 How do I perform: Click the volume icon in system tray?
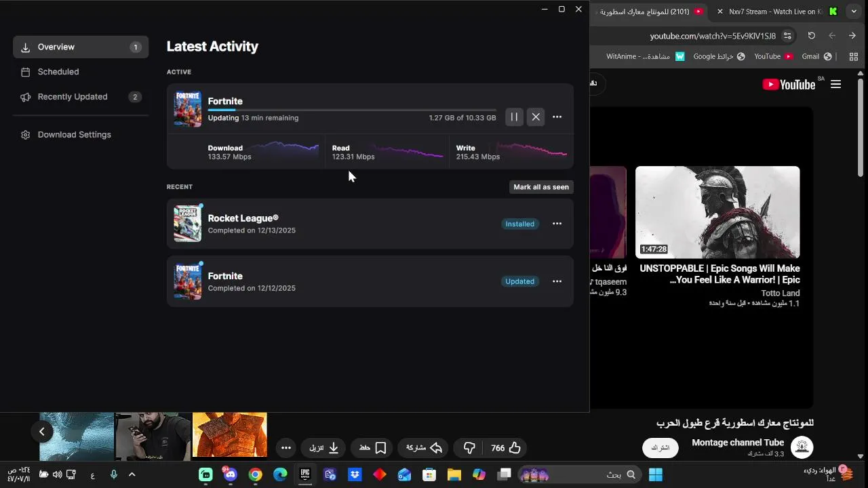click(x=57, y=475)
